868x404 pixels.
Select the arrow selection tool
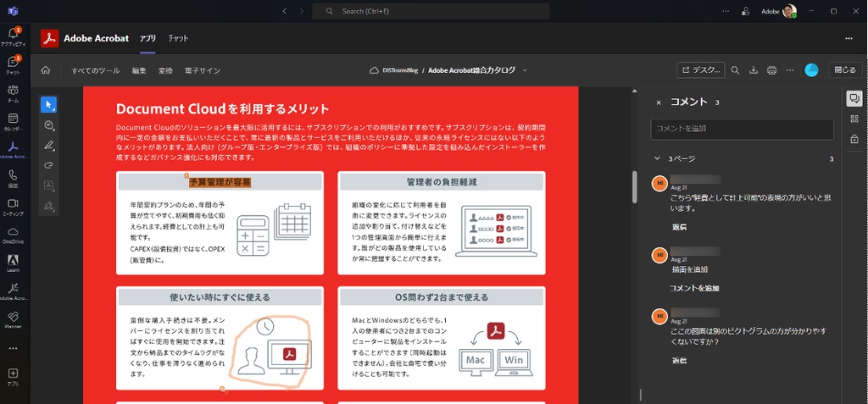click(48, 104)
